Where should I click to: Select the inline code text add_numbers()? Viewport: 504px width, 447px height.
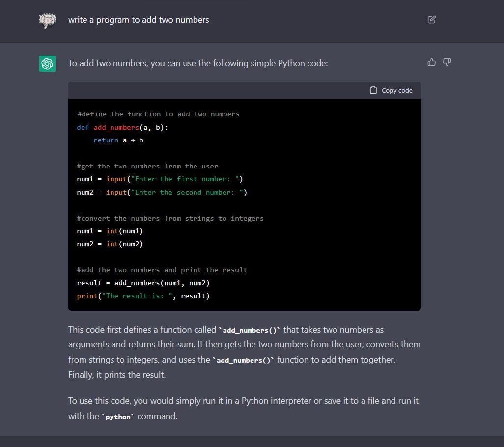(249, 330)
